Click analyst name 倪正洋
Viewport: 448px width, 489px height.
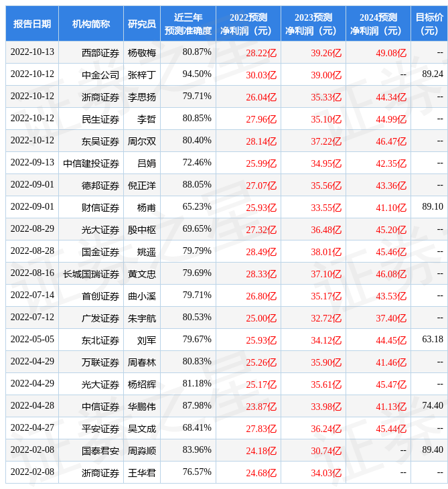click(142, 186)
